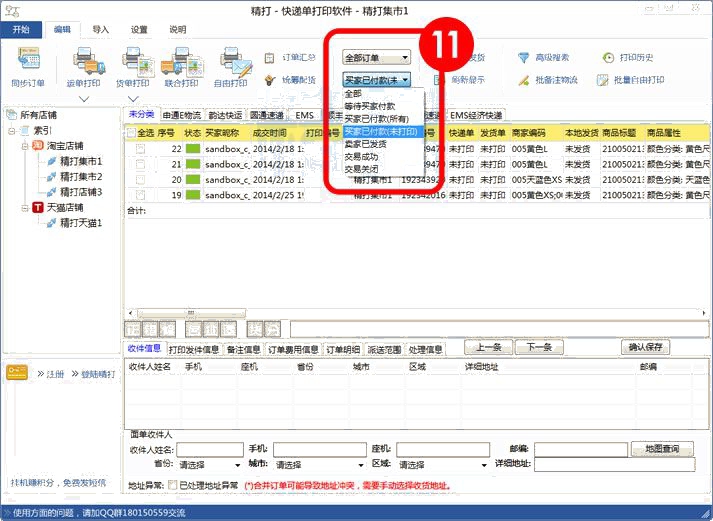The image size is (713, 521).
Task: Open 统筹配货 stock allocation
Action: [290, 80]
